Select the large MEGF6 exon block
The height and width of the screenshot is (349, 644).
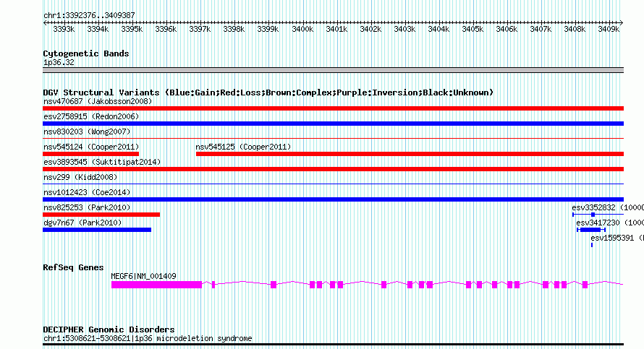(156, 285)
